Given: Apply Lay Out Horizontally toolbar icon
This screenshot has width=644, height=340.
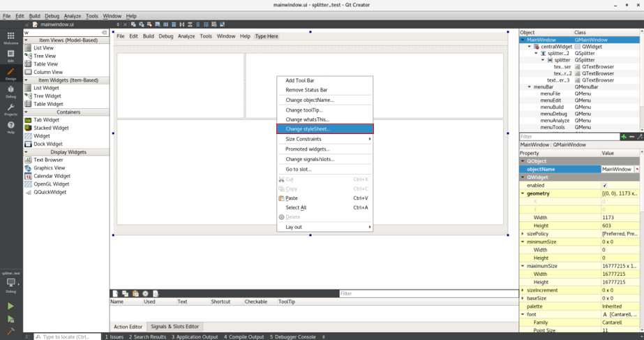Looking at the screenshot, I should point(165,24).
